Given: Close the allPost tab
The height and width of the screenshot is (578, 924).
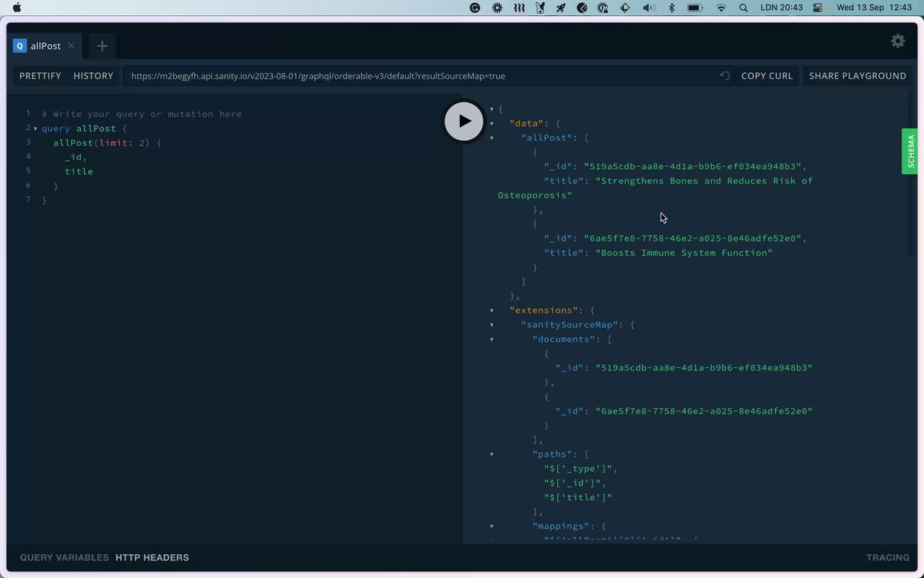Looking at the screenshot, I should tap(71, 46).
